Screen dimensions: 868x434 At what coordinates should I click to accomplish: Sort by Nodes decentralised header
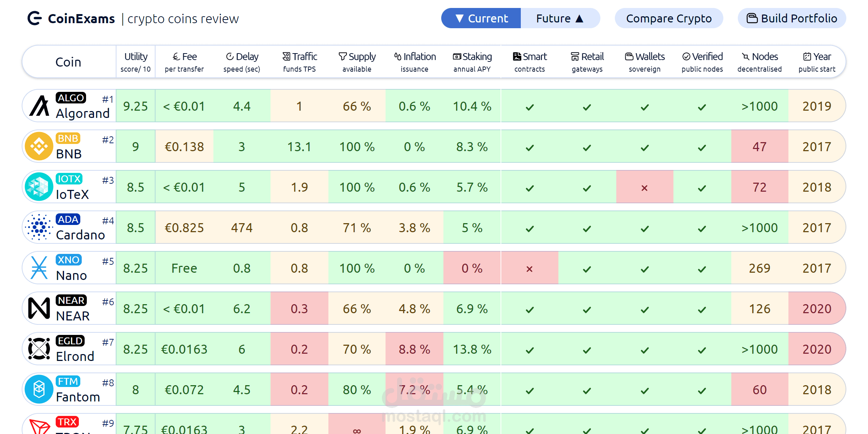click(759, 62)
